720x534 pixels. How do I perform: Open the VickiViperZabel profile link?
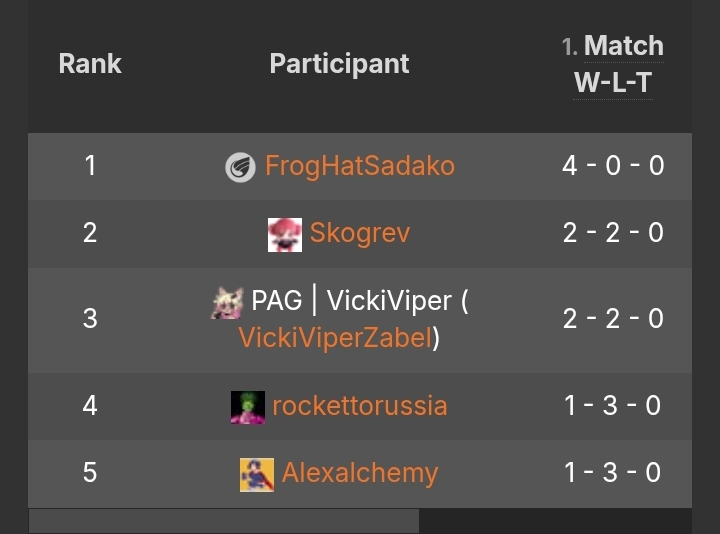(335, 338)
